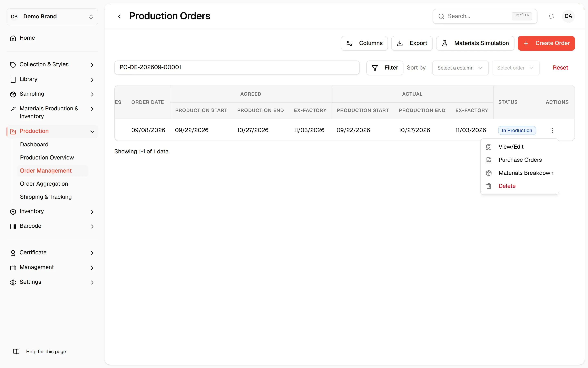588x368 pixels.
Task: Open the Select a column dropdown
Action: (460, 68)
